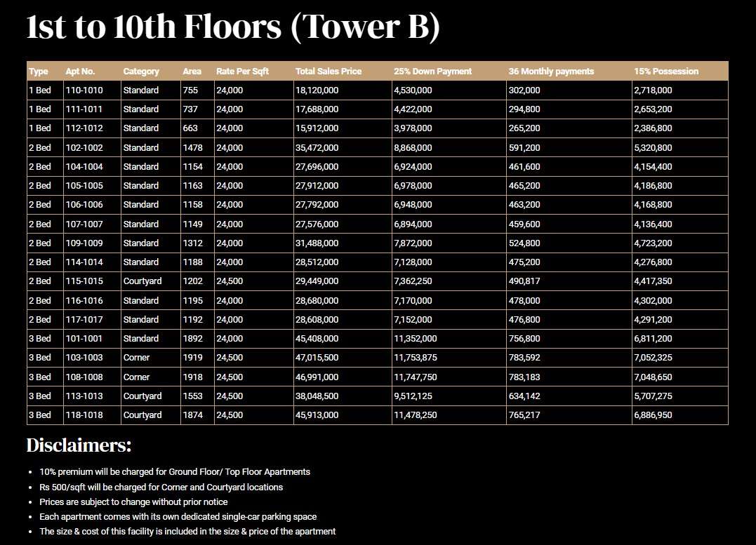Click apartment number 110-1010 cell
This screenshot has height=545, width=756.
[92, 90]
